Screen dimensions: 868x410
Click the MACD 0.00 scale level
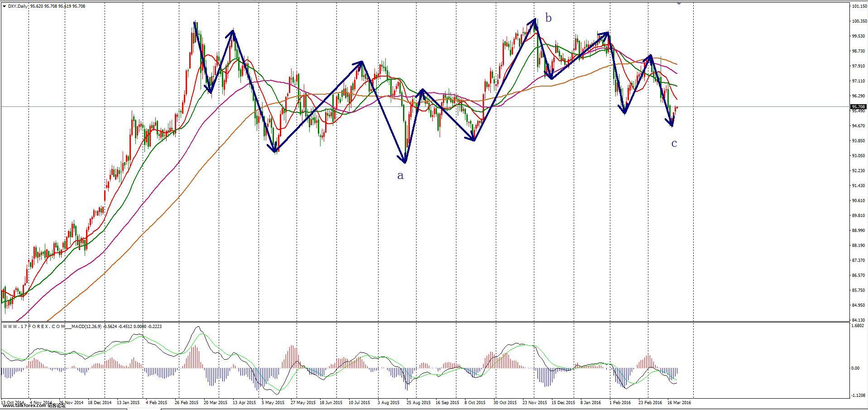[x=856, y=368]
